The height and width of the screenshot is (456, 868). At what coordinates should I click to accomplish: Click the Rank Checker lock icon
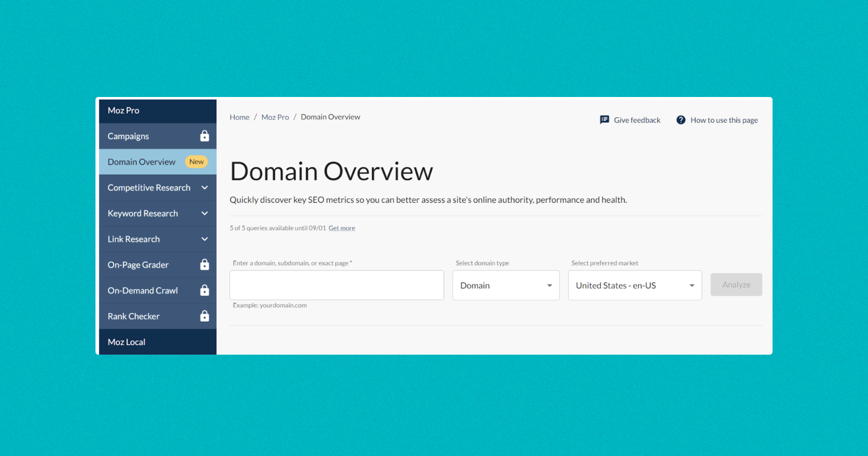click(204, 316)
